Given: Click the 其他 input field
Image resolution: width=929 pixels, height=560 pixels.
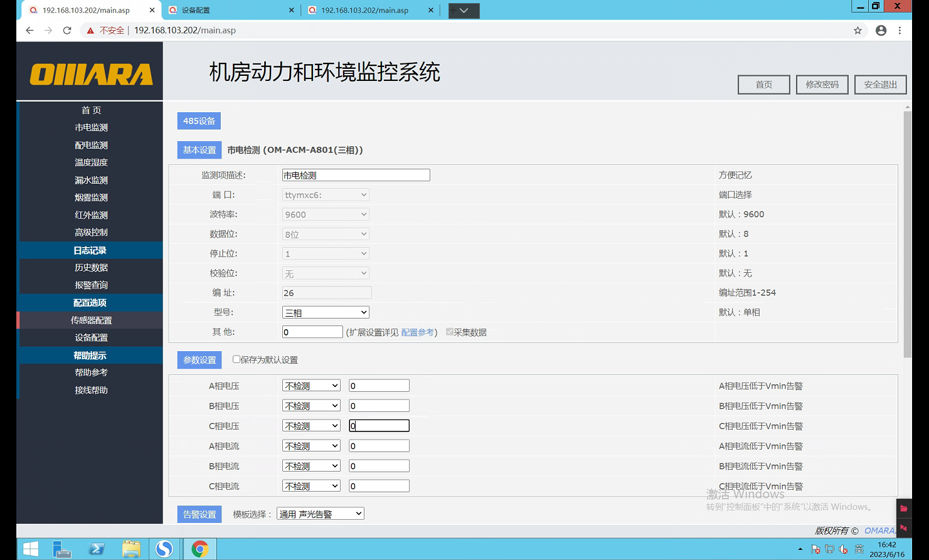Looking at the screenshot, I should point(312,332).
